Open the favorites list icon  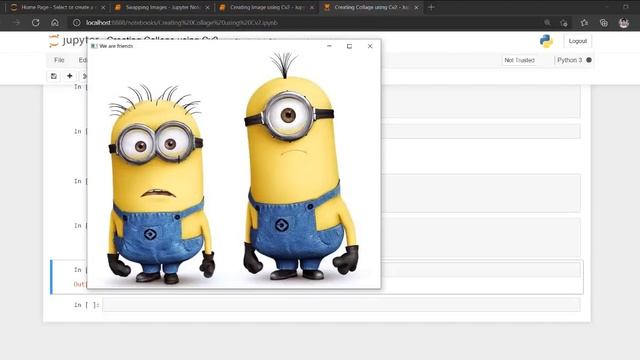click(x=584, y=23)
